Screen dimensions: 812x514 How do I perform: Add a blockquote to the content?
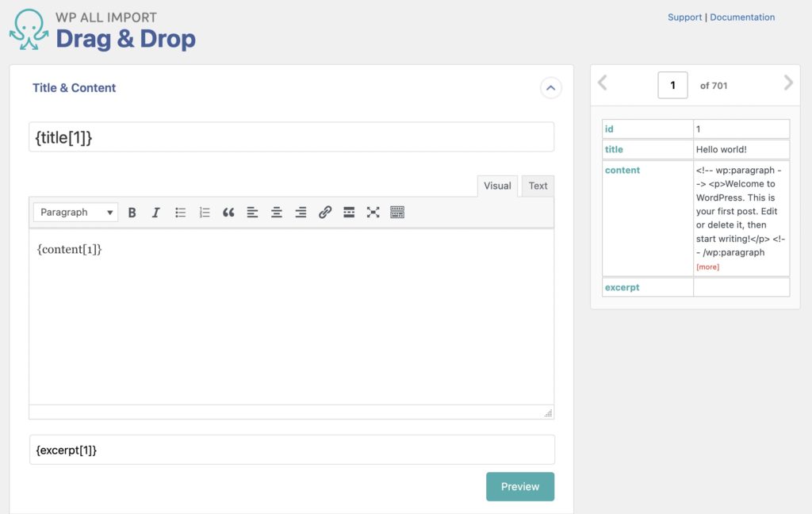[228, 212]
